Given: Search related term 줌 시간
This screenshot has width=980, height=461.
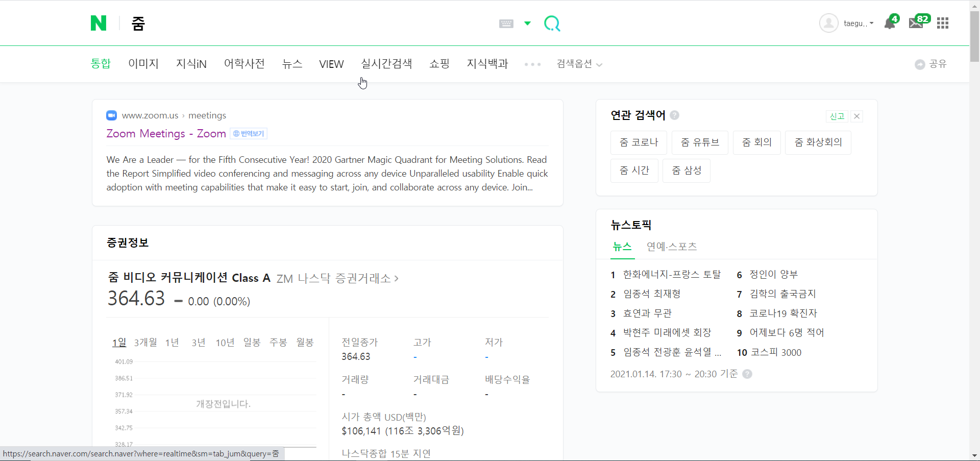Looking at the screenshot, I should 634,171.
